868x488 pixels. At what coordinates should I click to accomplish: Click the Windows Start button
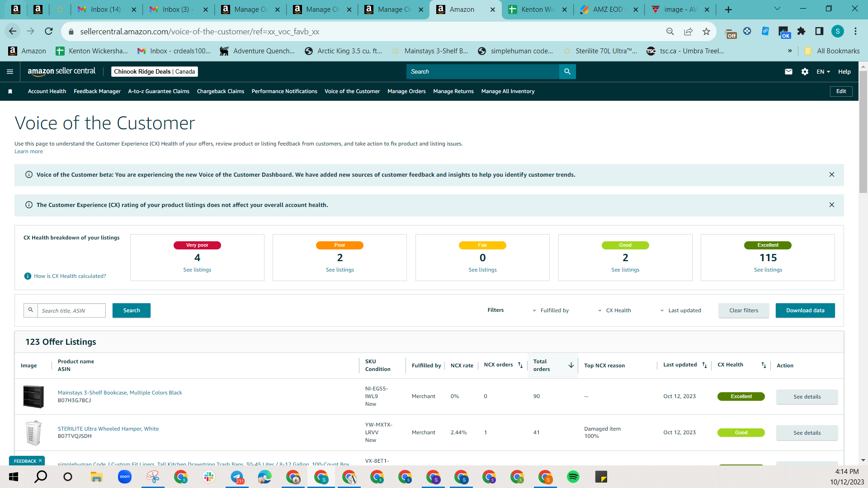click(14, 477)
